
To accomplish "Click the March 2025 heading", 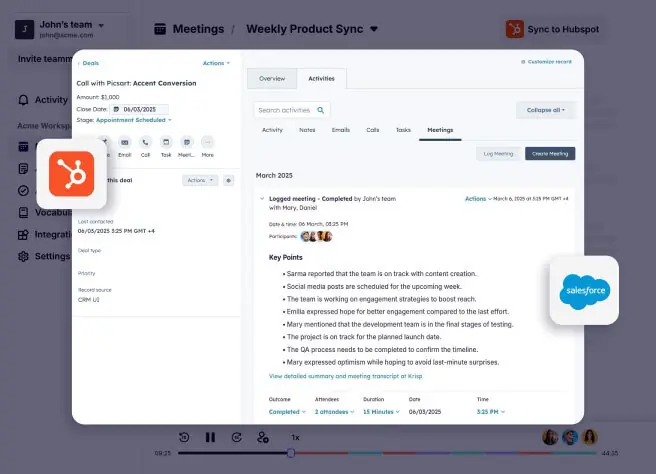I will [274, 176].
